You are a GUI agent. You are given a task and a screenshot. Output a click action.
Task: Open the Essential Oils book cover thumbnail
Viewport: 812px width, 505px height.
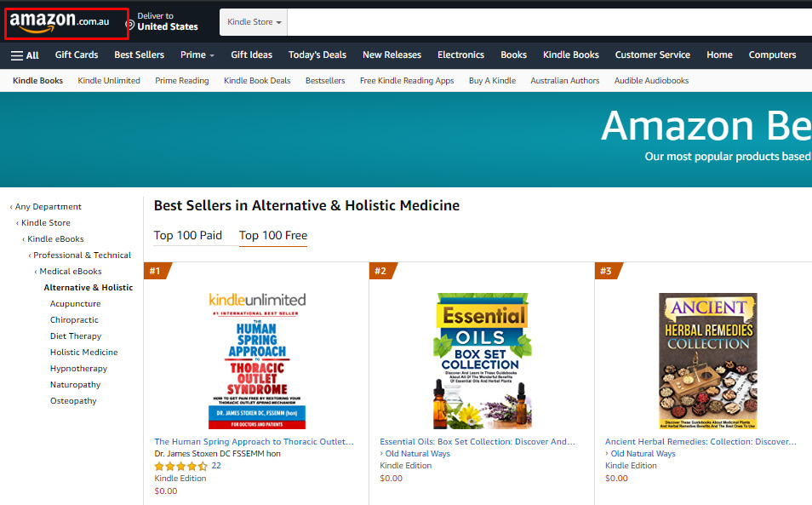(x=482, y=361)
